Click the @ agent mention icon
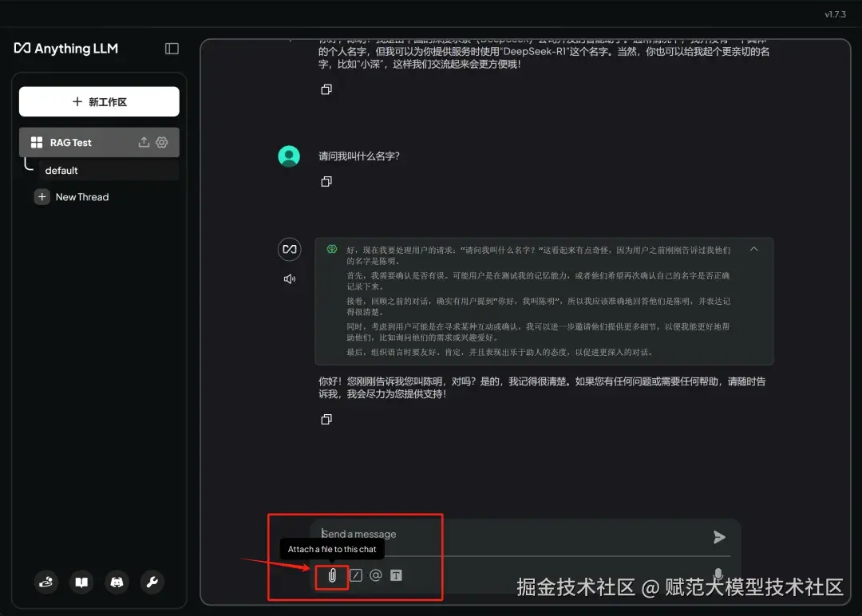This screenshot has width=862, height=616. coord(375,575)
